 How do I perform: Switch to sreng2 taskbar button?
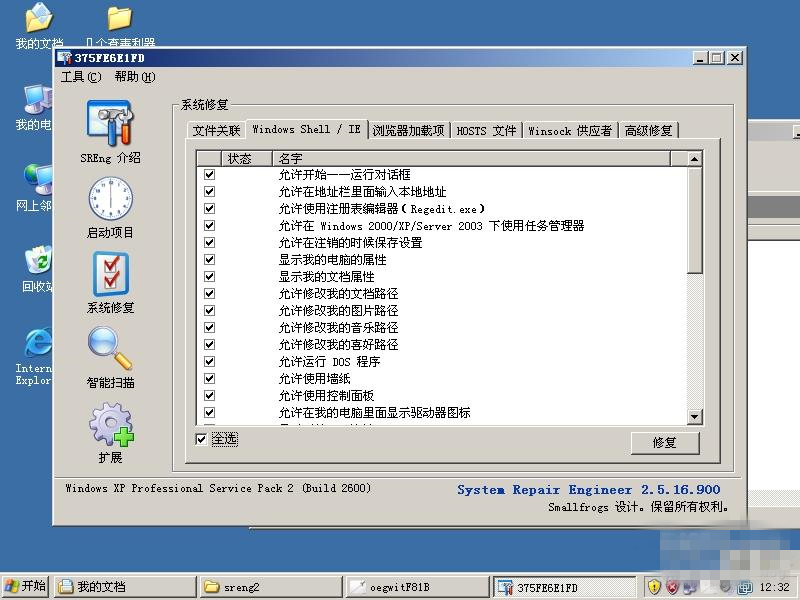pyautogui.click(x=271, y=587)
